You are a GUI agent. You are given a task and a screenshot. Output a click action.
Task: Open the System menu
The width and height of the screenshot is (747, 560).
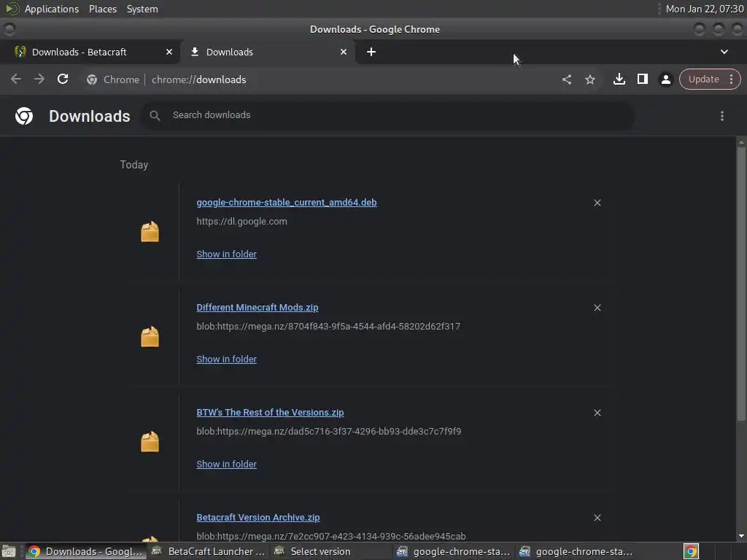pyautogui.click(x=142, y=9)
